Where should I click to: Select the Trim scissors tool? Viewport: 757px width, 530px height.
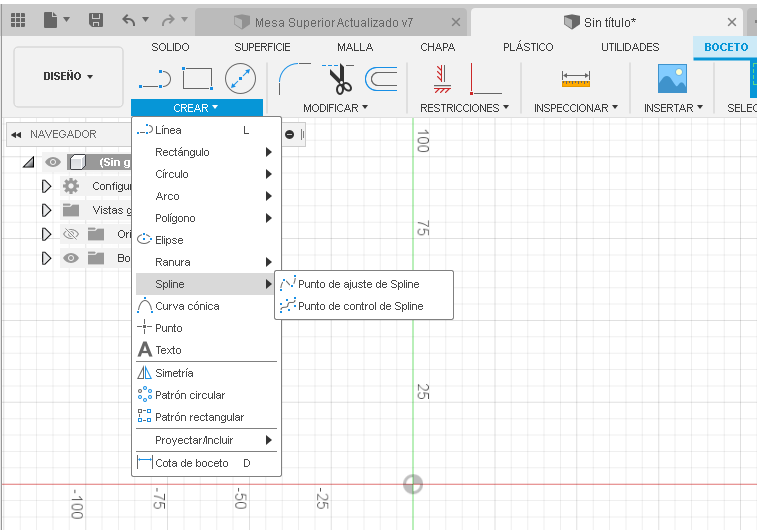point(338,79)
